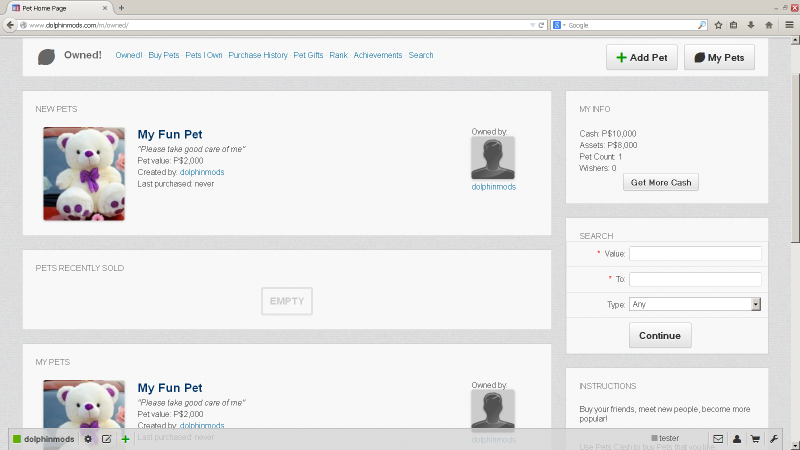
Task: Open the Achievements menu item
Action: coord(378,55)
